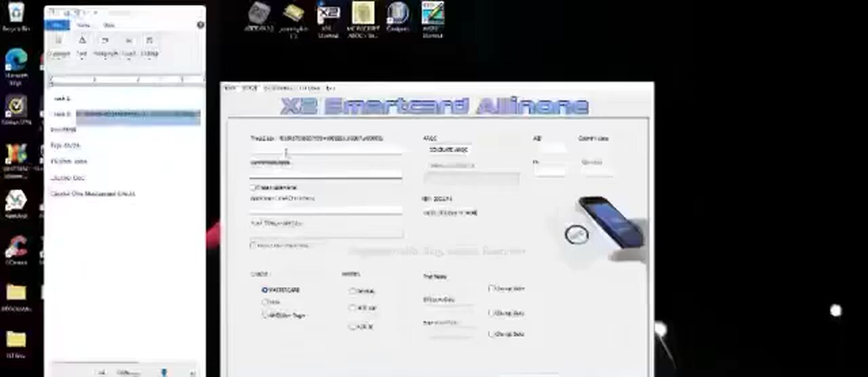
Task: Expand the Insert group in WordPad
Action: [128, 46]
